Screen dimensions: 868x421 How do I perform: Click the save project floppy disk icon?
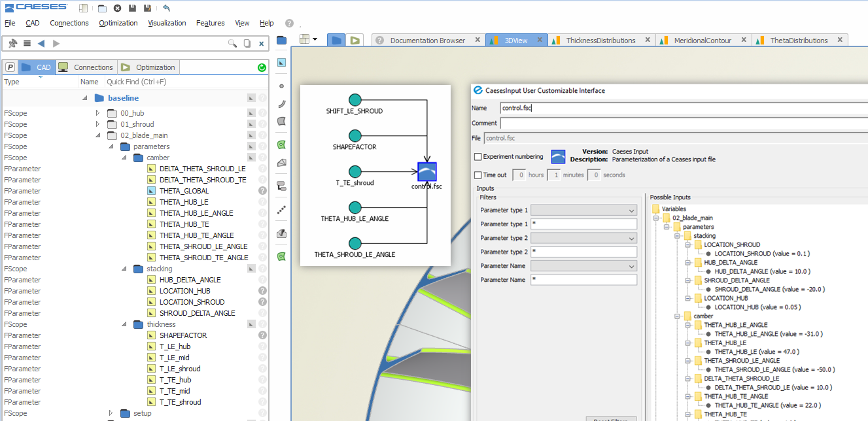[x=132, y=8]
